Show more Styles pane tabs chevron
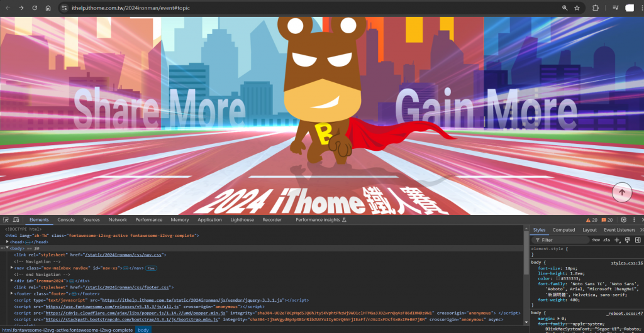 (x=641, y=230)
